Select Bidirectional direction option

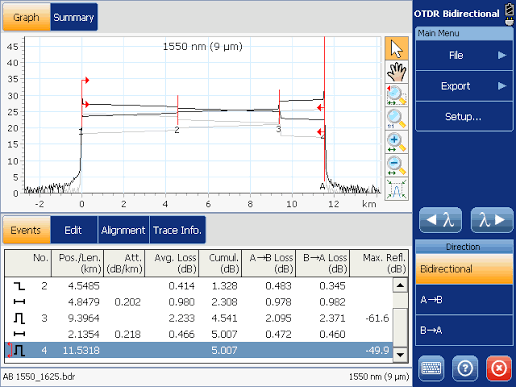click(464, 269)
